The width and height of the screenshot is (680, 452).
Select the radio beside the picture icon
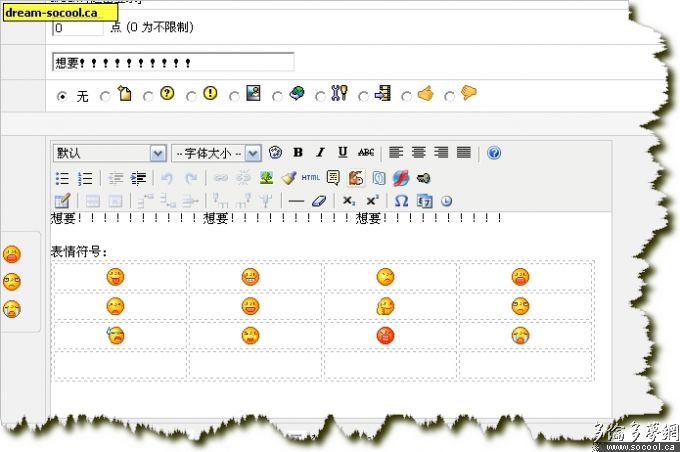(234, 96)
